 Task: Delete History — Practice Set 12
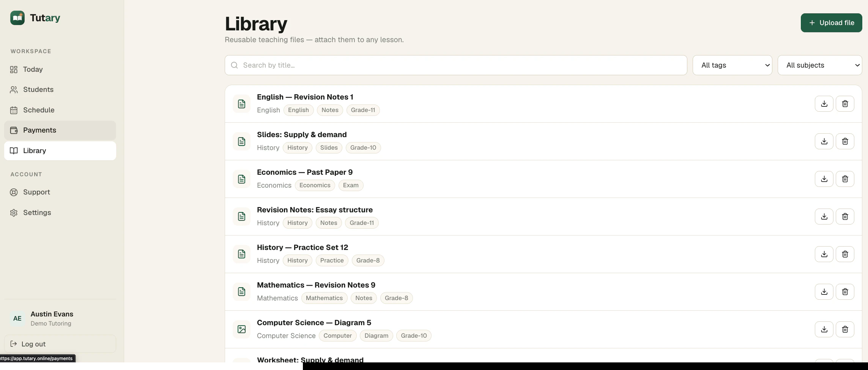[x=845, y=254]
